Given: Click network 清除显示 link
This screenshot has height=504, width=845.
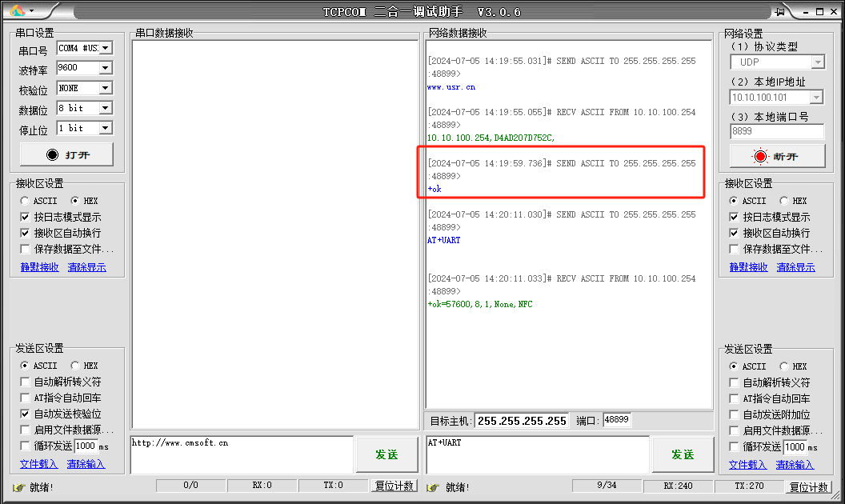Looking at the screenshot, I should click(x=796, y=267).
